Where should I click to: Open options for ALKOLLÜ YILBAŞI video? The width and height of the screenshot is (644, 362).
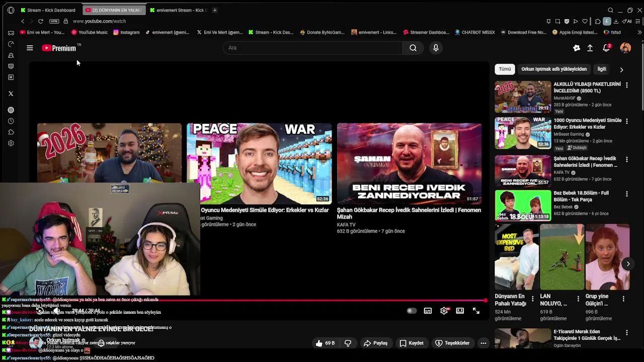point(627,85)
